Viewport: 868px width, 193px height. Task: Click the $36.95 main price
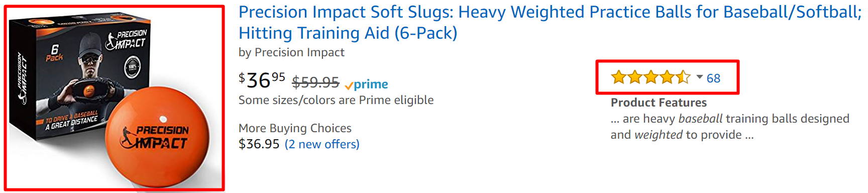[262, 80]
